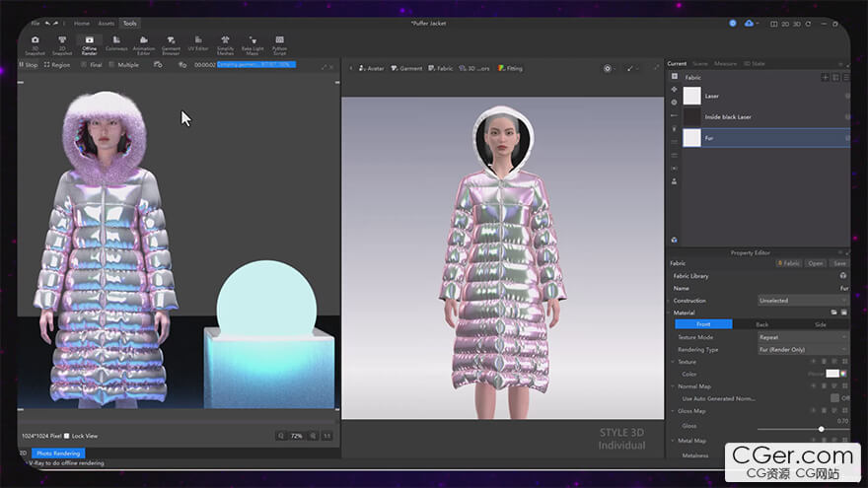
Task: Toggle the Final render checkbox
Action: (x=83, y=65)
